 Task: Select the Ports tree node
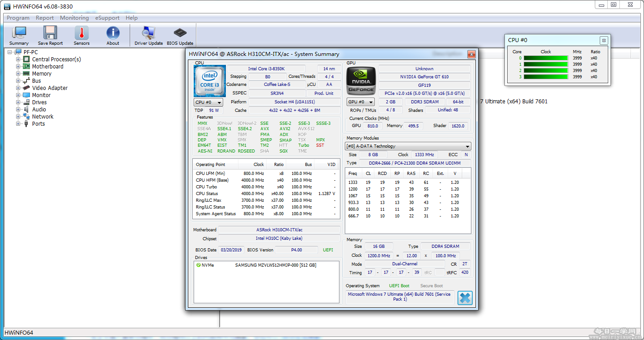(x=38, y=123)
